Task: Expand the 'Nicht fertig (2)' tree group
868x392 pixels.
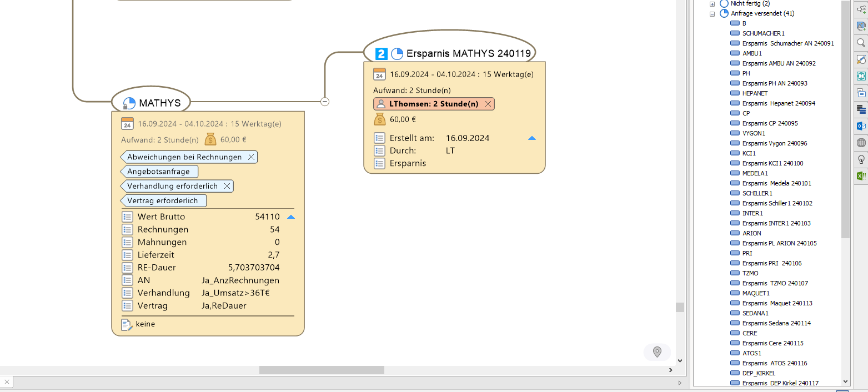Action: (712, 4)
